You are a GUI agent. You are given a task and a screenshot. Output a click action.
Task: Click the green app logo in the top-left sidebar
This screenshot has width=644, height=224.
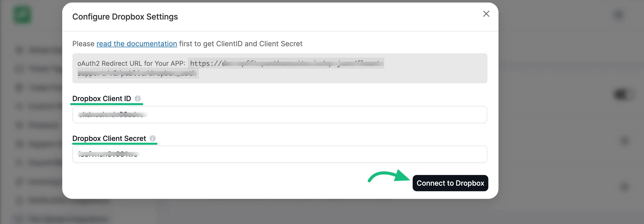22,14
